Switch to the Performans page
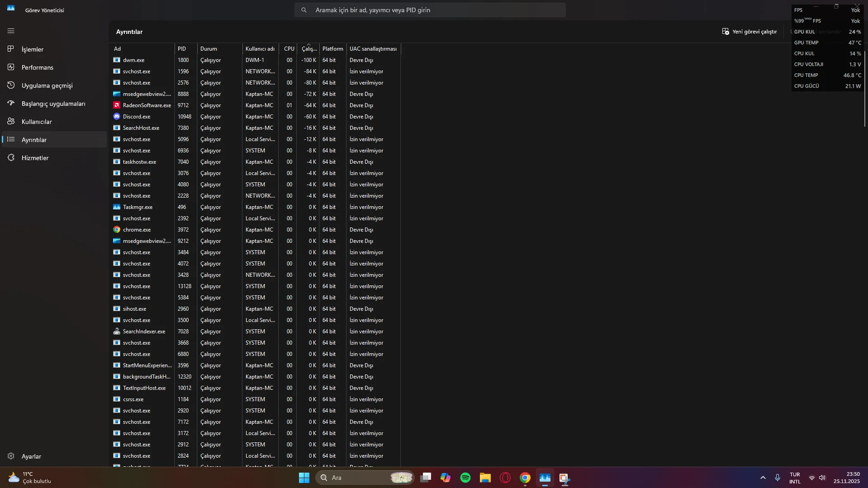The image size is (868, 488). (x=54, y=67)
